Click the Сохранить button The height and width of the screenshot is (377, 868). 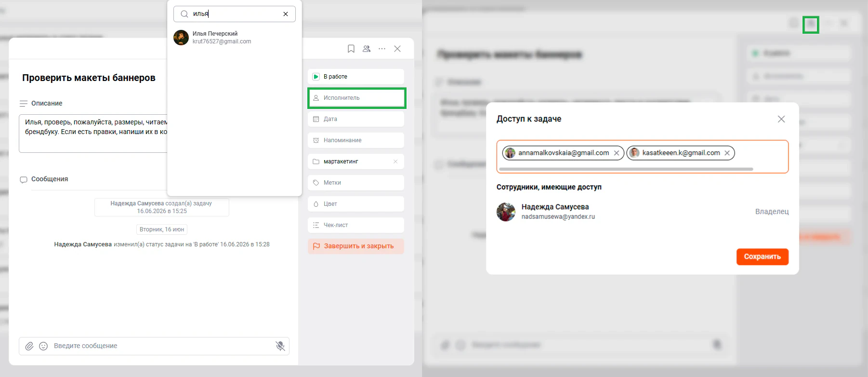click(763, 257)
